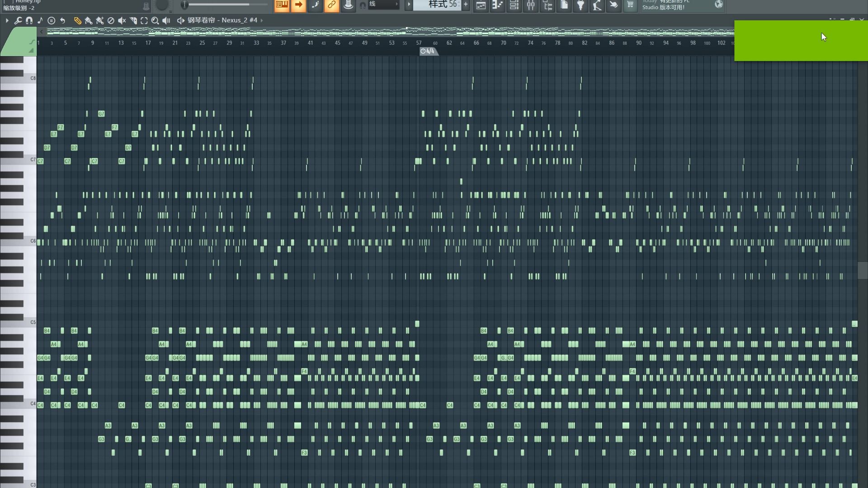Toggle the link-to-controller button
868x488 pixels.
(x=331, y=5)
